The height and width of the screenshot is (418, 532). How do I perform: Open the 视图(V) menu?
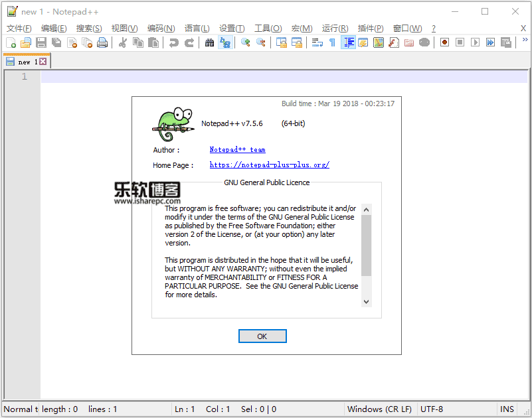click(124, 29)
